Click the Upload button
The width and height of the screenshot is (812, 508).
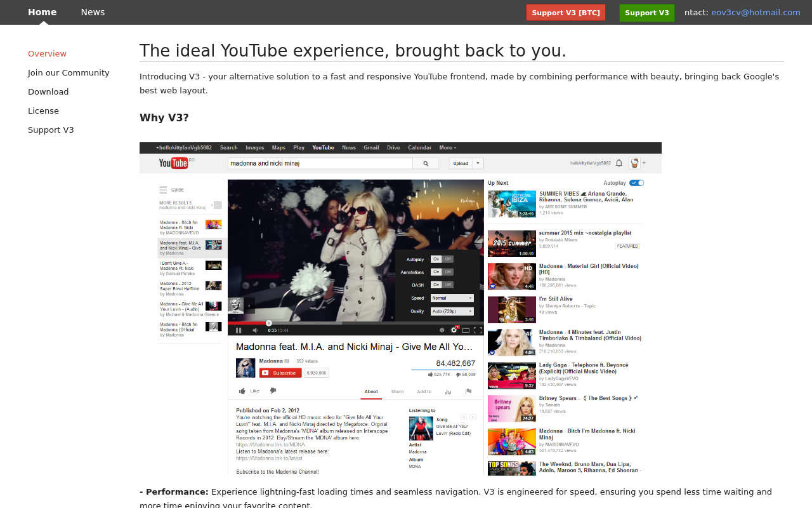click(x=461, y=163)
